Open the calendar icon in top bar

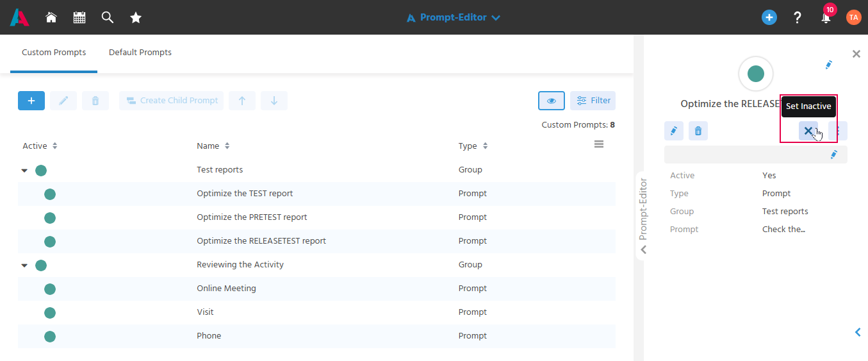[x=79, y=18]
